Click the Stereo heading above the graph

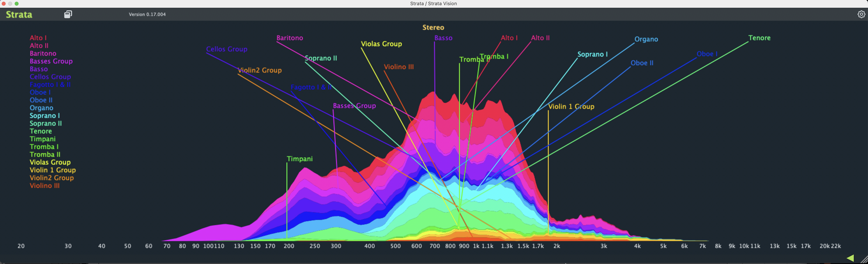[x=433, y=27]
